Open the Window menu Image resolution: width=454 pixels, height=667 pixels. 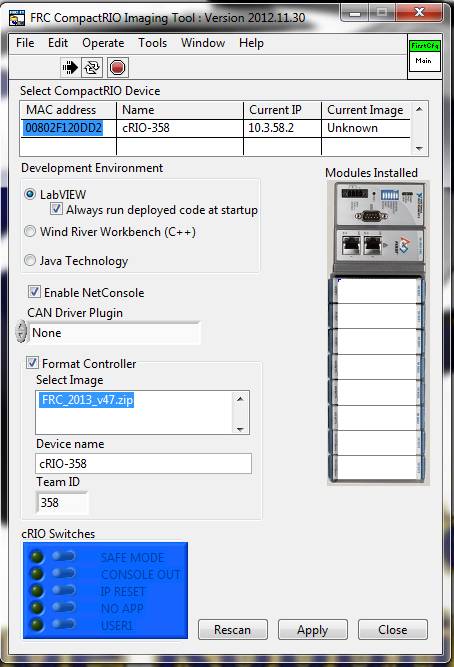tap(203, 43)
